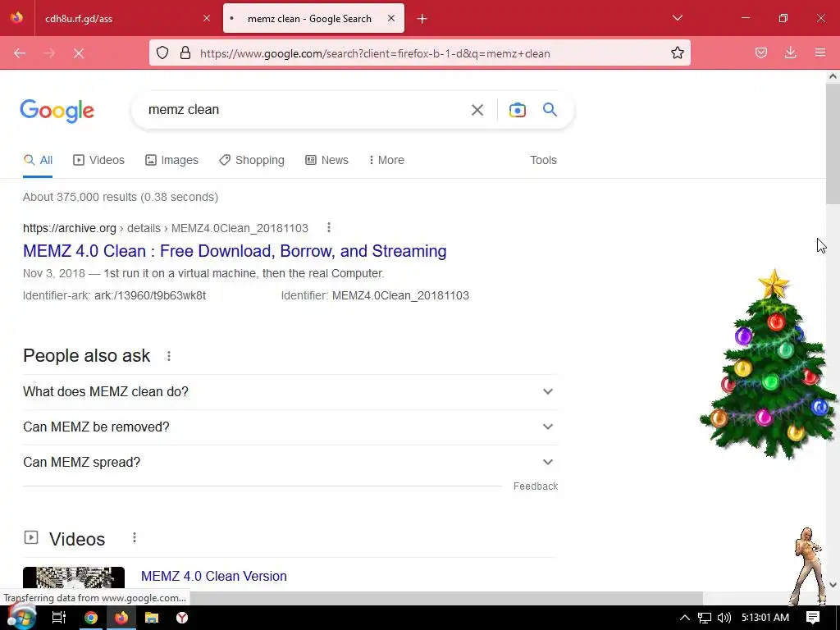Screen dimensions: 840x630
Task: Open MEMZ 4.0 Clean archive.org result link
Action: click(235, 251)
